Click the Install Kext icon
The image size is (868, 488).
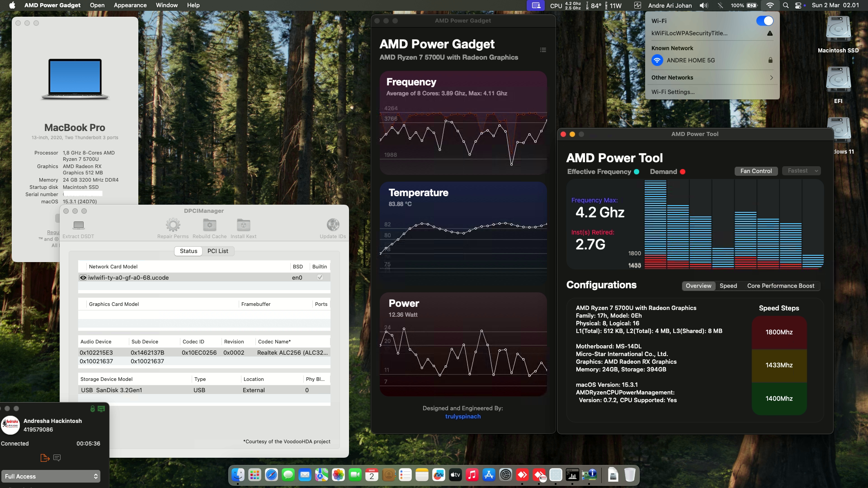[x=243, y=225]
